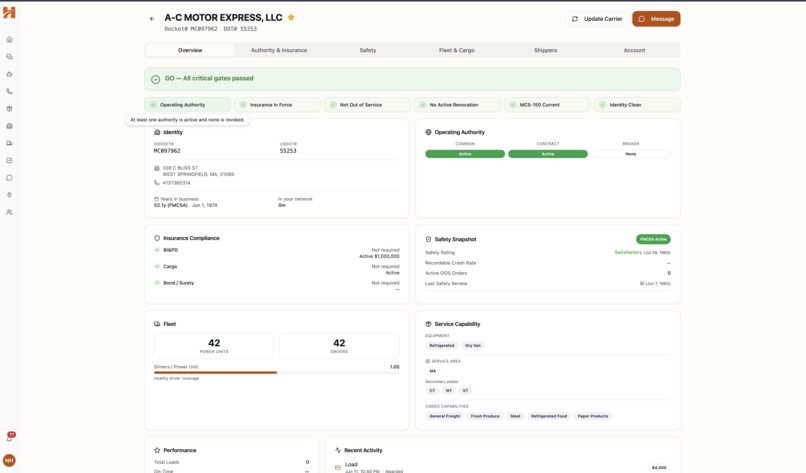Click the Performance star heading icon

click(157, 450)
